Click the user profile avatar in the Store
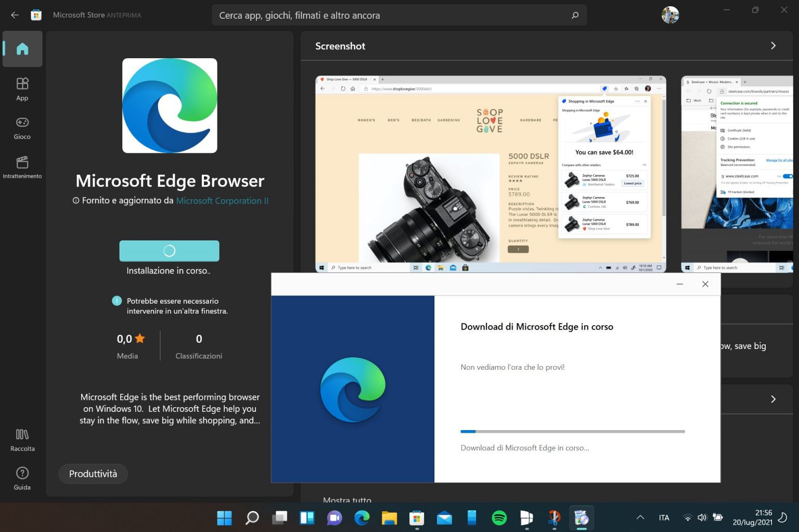The image size is (799, 532). [x=670, y=15]
